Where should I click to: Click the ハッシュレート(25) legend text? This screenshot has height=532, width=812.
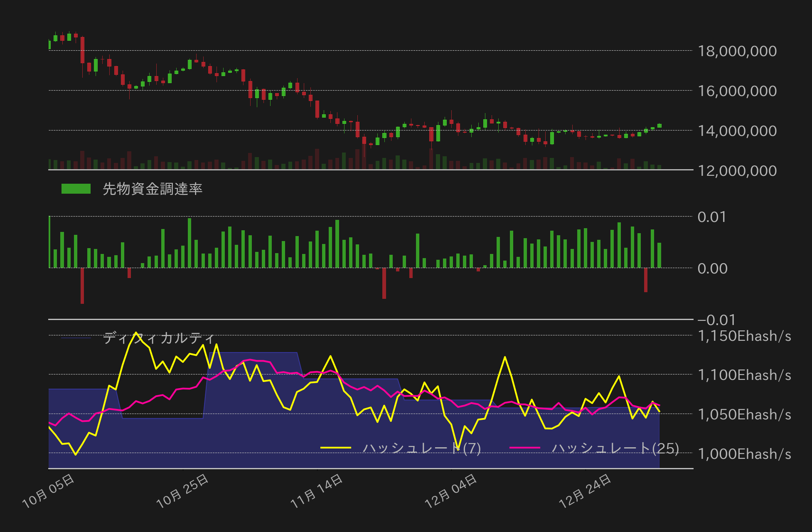615,448
